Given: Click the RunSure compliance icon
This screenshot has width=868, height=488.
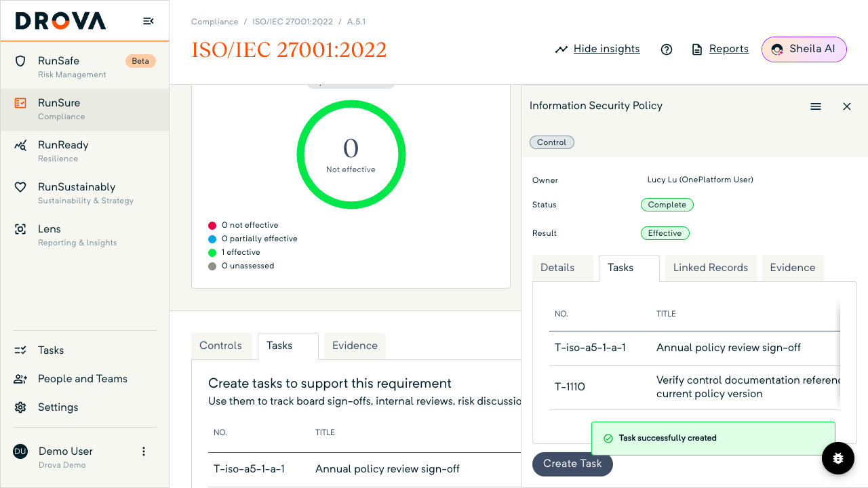Looking at the screenshot, I should click(x=20, y=103).
